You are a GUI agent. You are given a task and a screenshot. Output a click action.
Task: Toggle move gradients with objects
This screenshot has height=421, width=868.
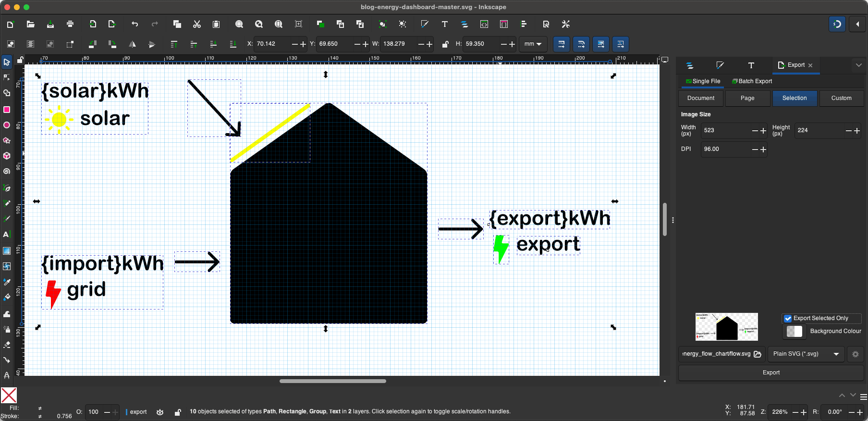click(601, 44)
